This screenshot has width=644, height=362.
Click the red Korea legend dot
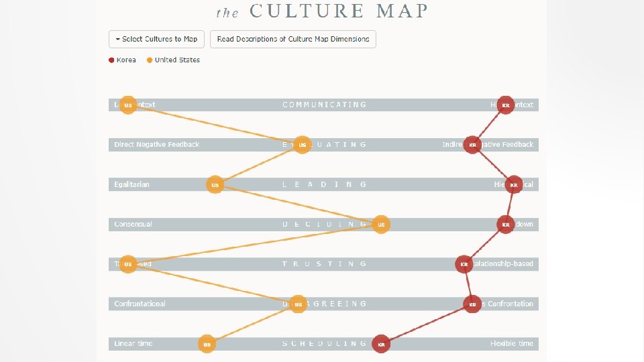[111, 60]
